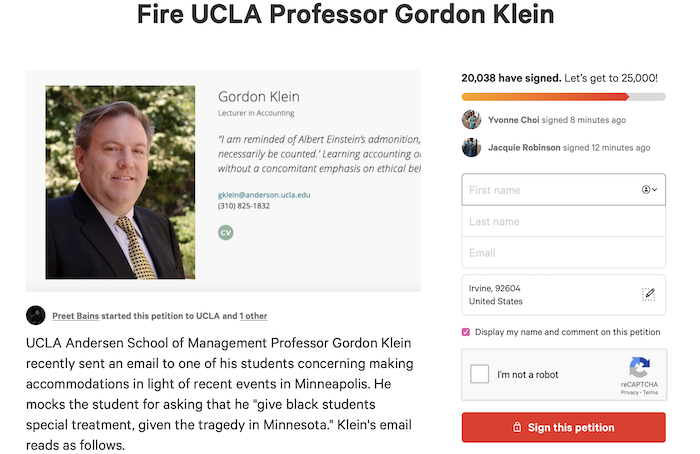Open gklein@anderson.ucla.edu email link
The width and height of the screenshot is (700, 454).
tap(264, 195)
